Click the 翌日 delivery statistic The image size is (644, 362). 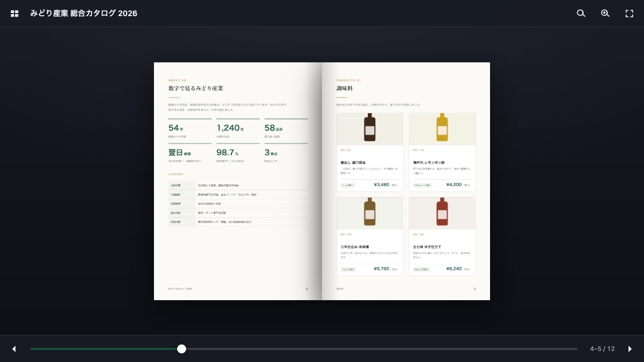point(180,152)
